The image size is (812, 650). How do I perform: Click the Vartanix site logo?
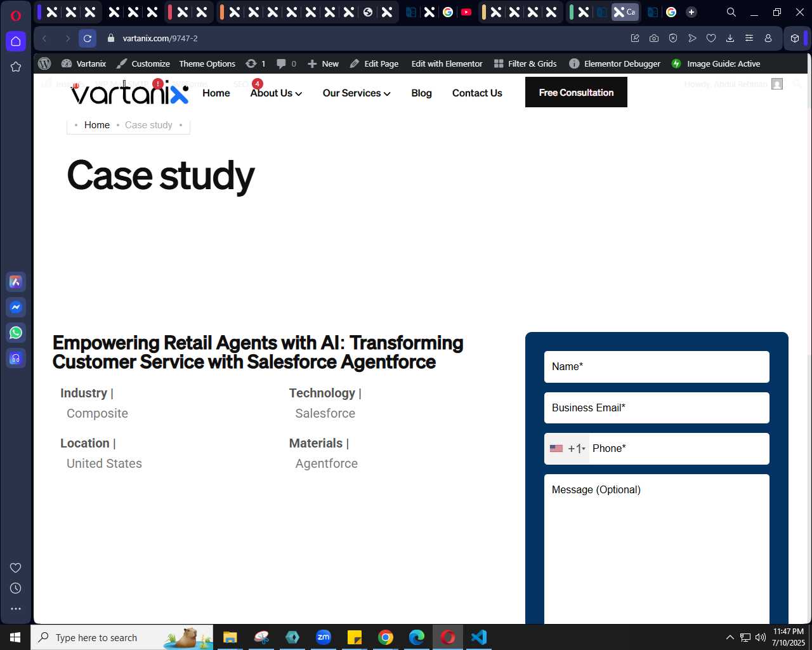(129, 93)
